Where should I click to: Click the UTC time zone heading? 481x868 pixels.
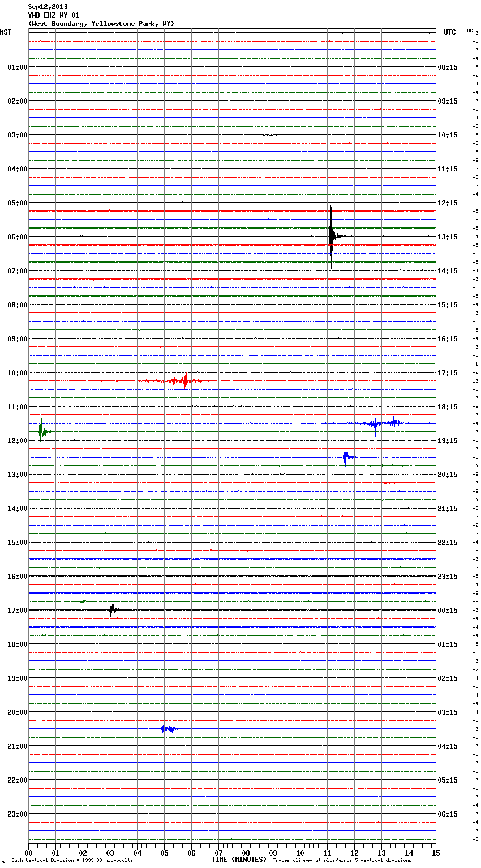point(450,32)
